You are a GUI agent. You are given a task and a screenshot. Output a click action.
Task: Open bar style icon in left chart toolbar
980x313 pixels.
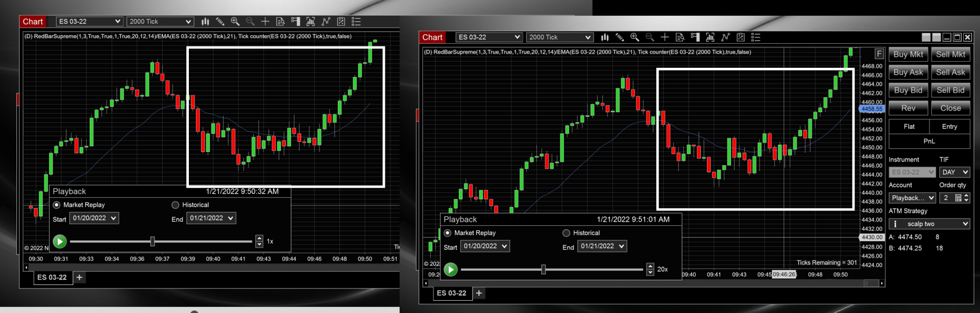pyautogui.click(x=205, y=21)
